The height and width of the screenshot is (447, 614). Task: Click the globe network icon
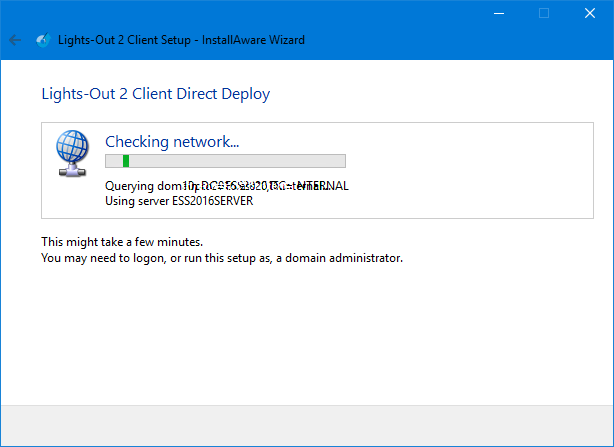(72, 153)
